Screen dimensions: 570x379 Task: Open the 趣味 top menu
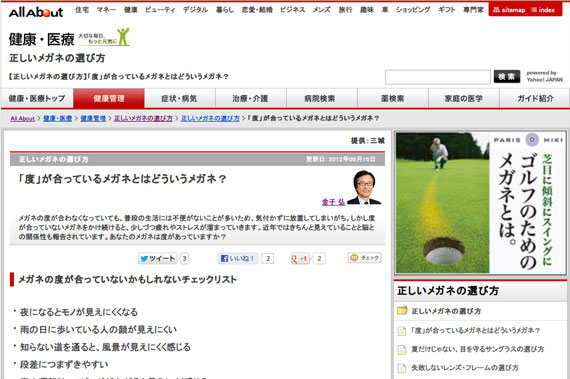pyautogui.click(x=367, y=10)
